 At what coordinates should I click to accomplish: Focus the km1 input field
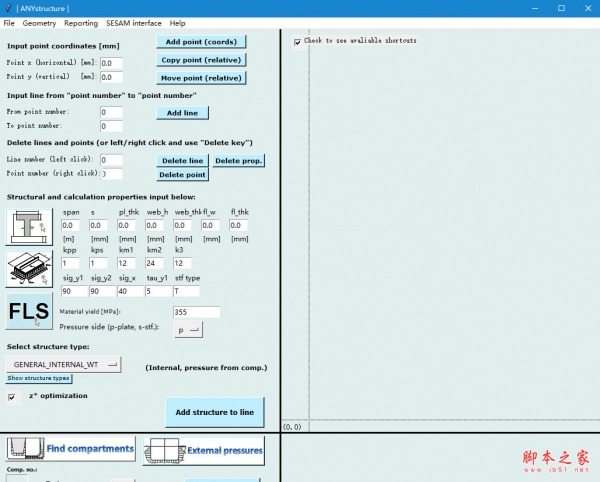point(126,263)
